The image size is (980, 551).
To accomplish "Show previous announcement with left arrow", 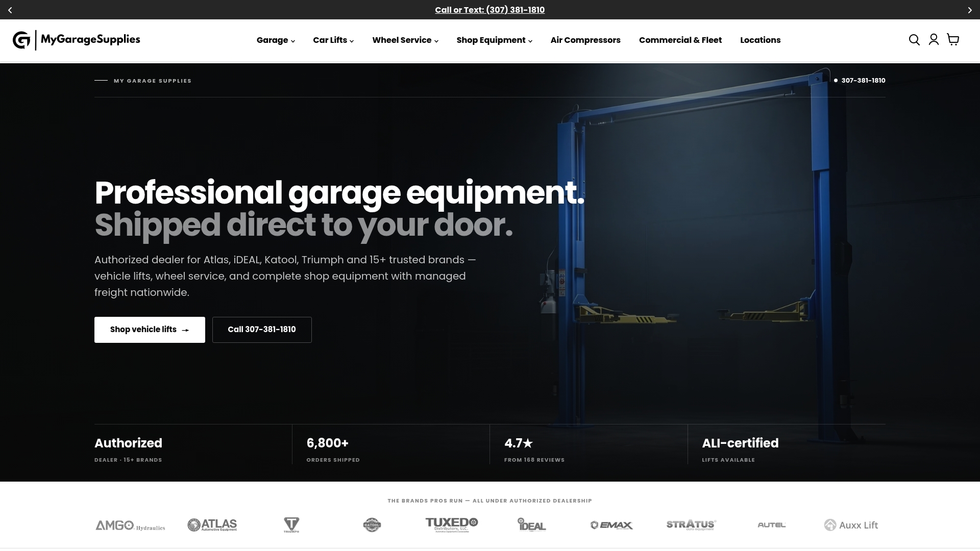I will pos(10,10).
